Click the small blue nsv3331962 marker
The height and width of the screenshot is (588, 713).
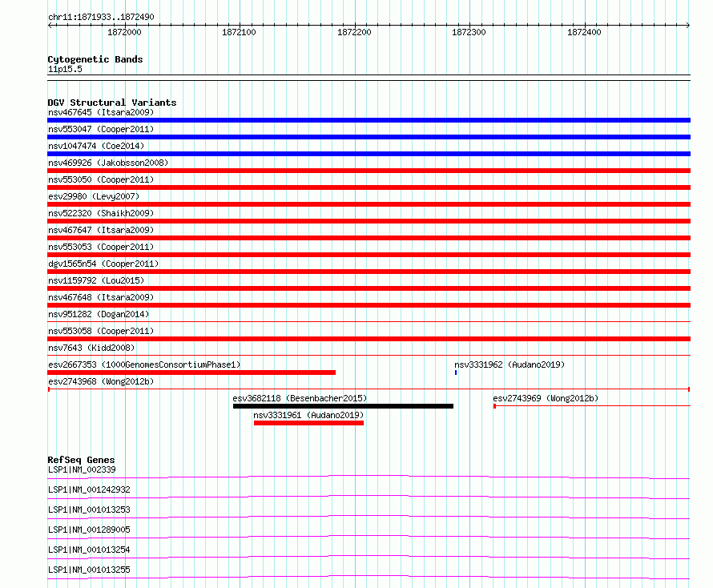tap(456, 373)
